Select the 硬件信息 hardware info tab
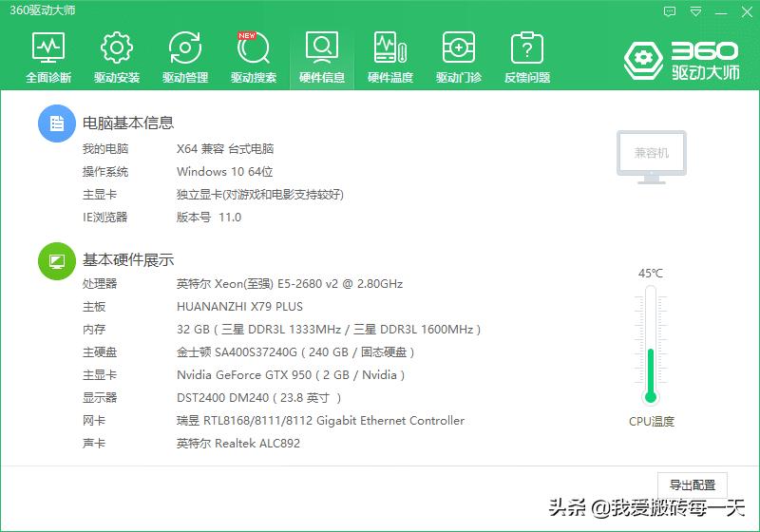The width and height of the screenshot is (760, 532). 322,58
